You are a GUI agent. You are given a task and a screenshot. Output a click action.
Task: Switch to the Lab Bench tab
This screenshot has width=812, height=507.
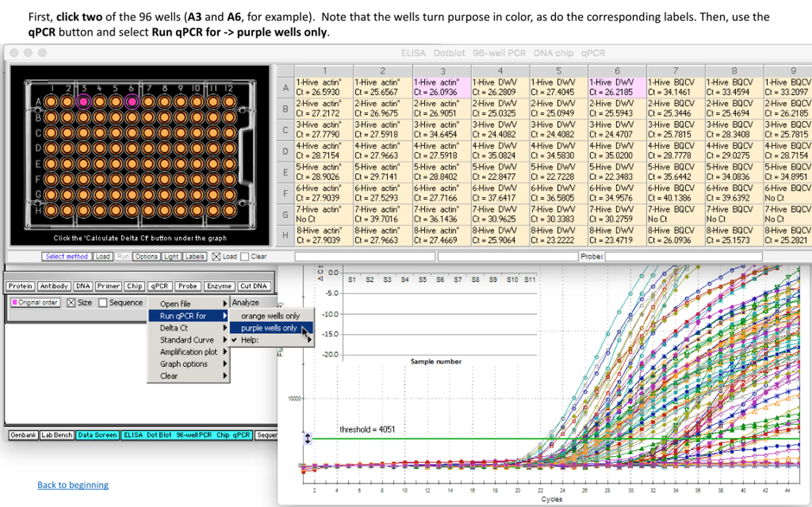coord(57,435)
